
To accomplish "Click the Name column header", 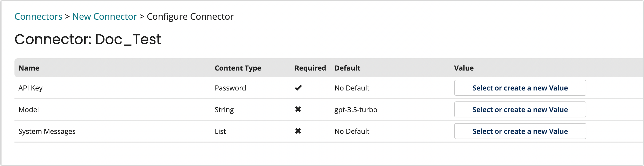I will coord(29,68).
